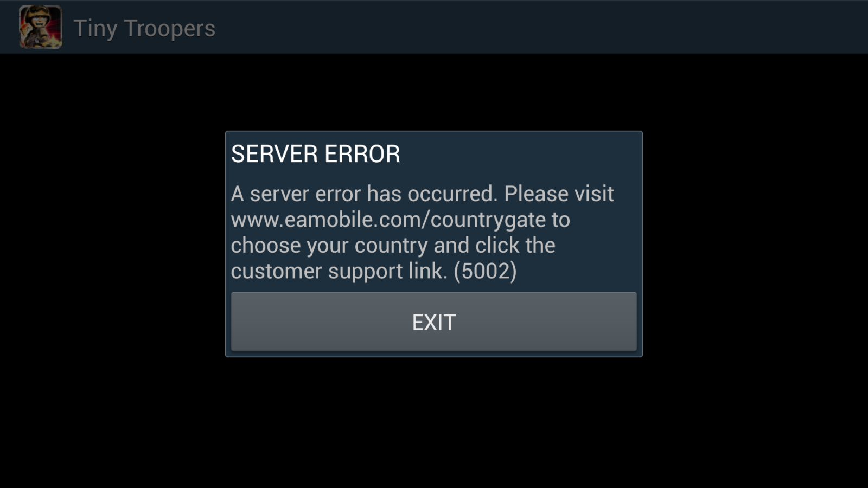The height and width of the screenshot is (488, 868).
Task: Click the SERVER ERROR dialog heading
Action: [316, 154]
